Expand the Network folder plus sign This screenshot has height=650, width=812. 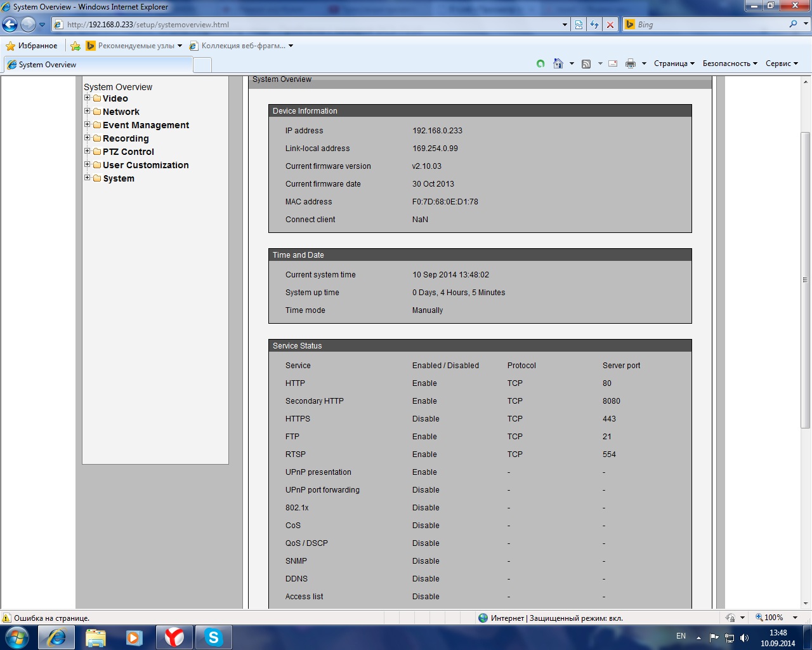[x=88, y=111]
